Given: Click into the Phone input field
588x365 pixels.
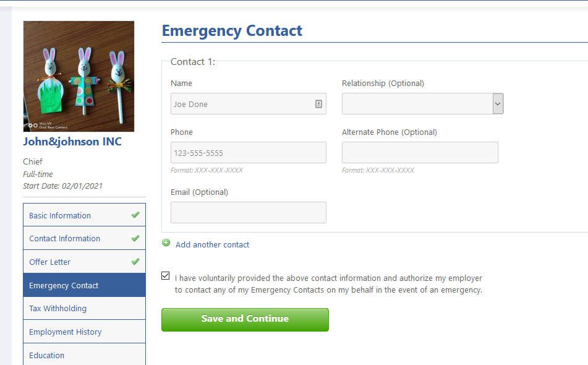Looking at the screenshot, I should (x=248, y=153).
